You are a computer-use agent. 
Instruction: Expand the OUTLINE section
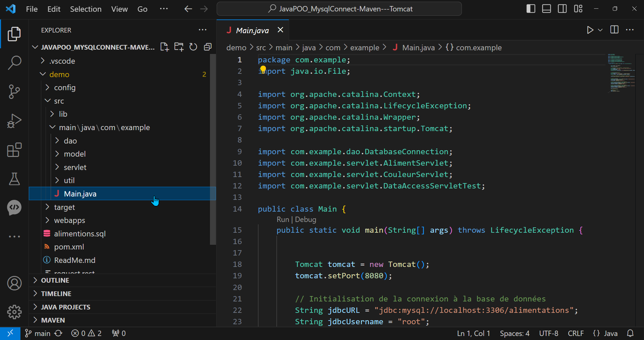[55, 280]
